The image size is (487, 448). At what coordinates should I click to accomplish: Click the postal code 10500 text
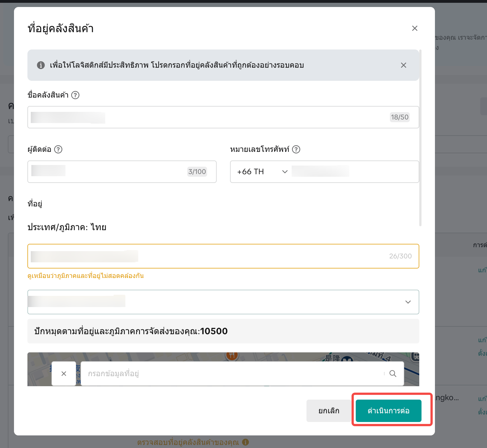coord(214,331)
